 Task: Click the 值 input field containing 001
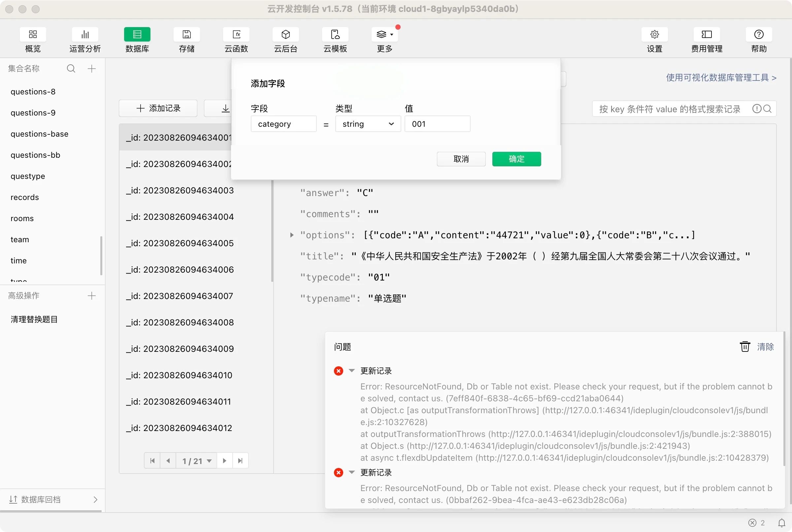pos(437,124)
